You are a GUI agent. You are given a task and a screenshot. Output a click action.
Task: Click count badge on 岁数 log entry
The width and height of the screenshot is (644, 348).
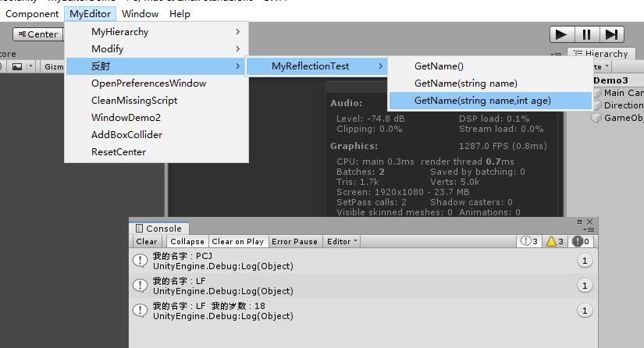(585, 311)
